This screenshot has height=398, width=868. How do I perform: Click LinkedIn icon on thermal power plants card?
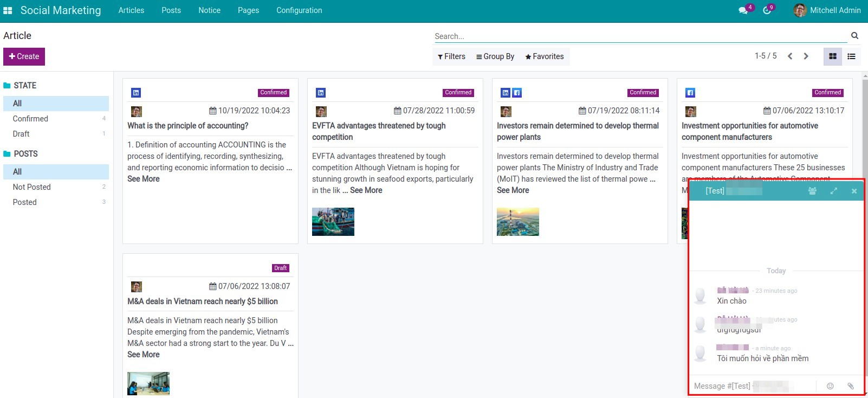506,93
